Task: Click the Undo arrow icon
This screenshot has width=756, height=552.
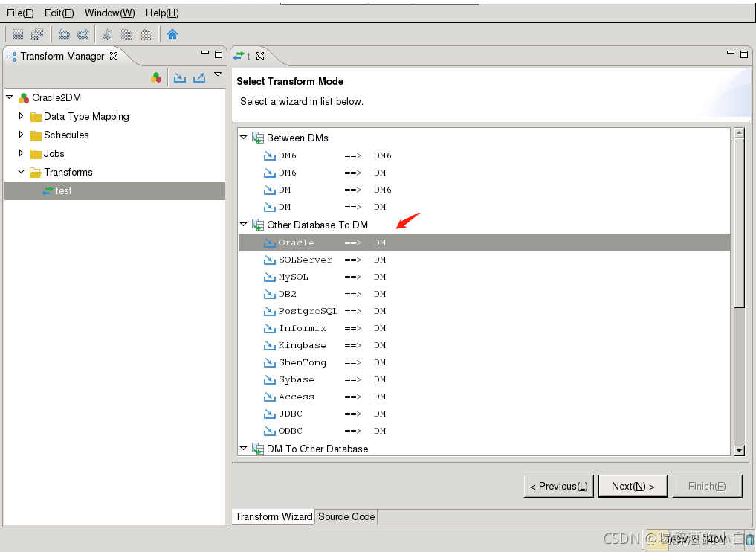Action: click(64, 34)
